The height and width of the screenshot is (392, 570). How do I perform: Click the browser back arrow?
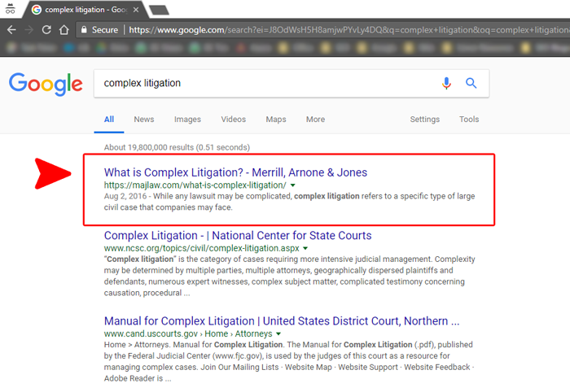pos(11,30)
